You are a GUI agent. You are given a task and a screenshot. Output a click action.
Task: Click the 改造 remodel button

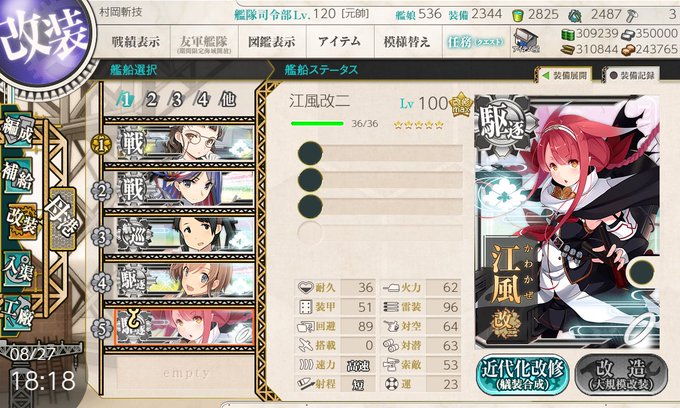point(621,375)
